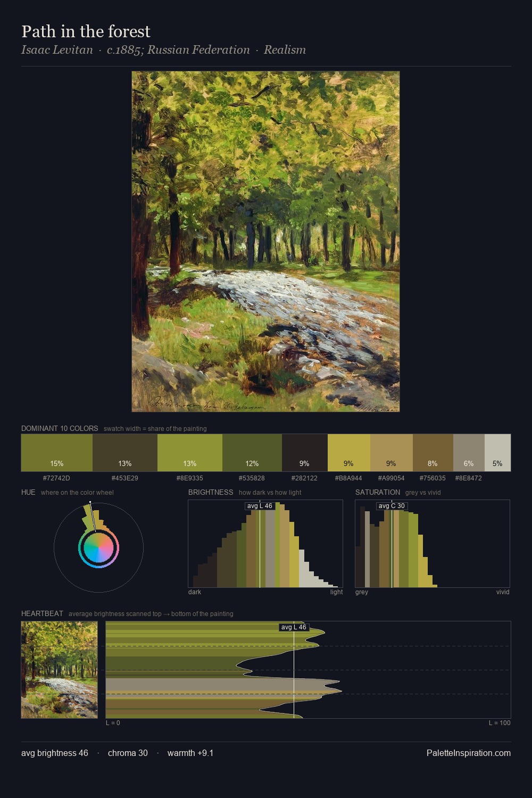This screenshot has height=798, width=532.
Task: Click 'where on the color wheel' caption
Action: point(77,493)
